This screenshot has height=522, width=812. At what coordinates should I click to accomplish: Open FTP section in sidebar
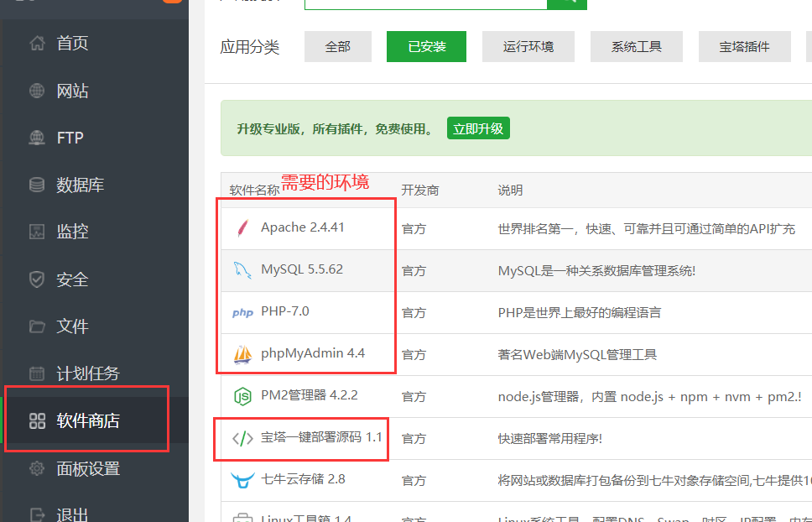[70, 138]
